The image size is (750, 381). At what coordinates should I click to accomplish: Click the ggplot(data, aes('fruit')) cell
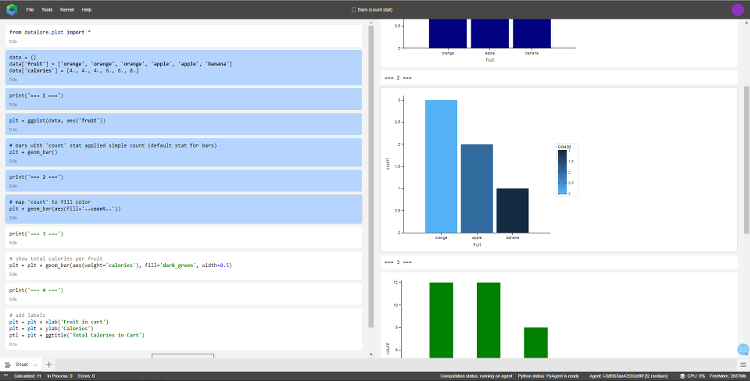[184, 124]
